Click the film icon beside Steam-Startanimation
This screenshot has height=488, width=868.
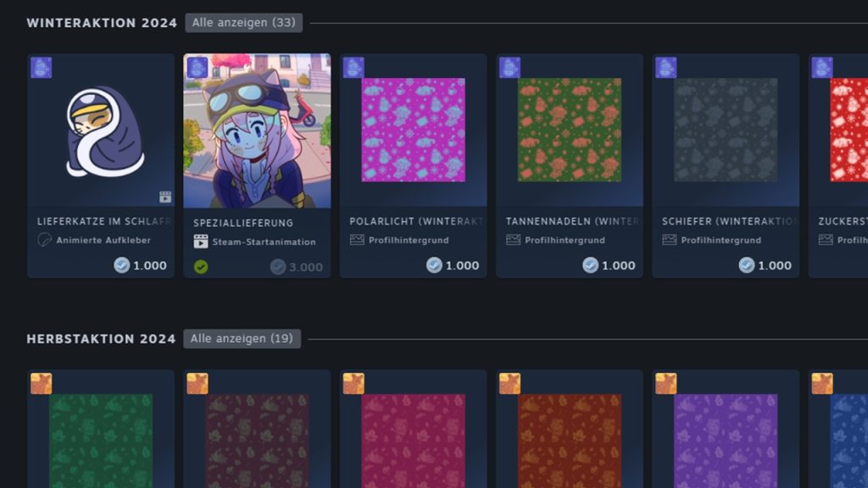(201, 241)
